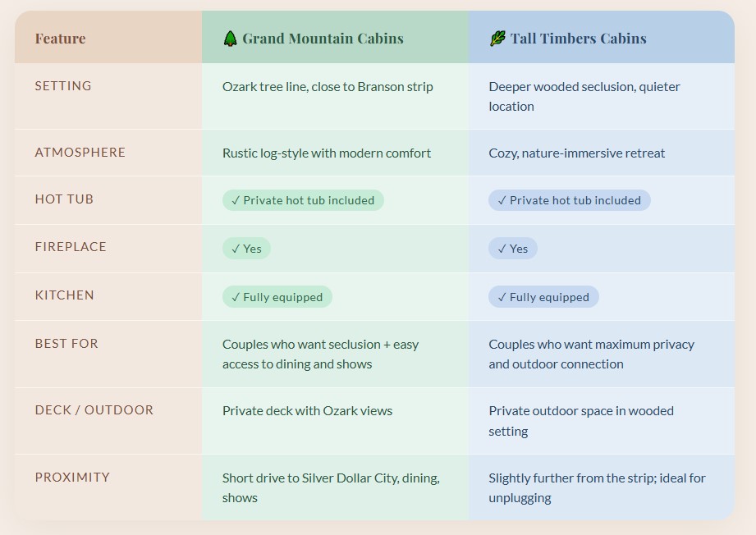
Task: Click the Tall Timbers Cabins column heading
Action: 578,39
